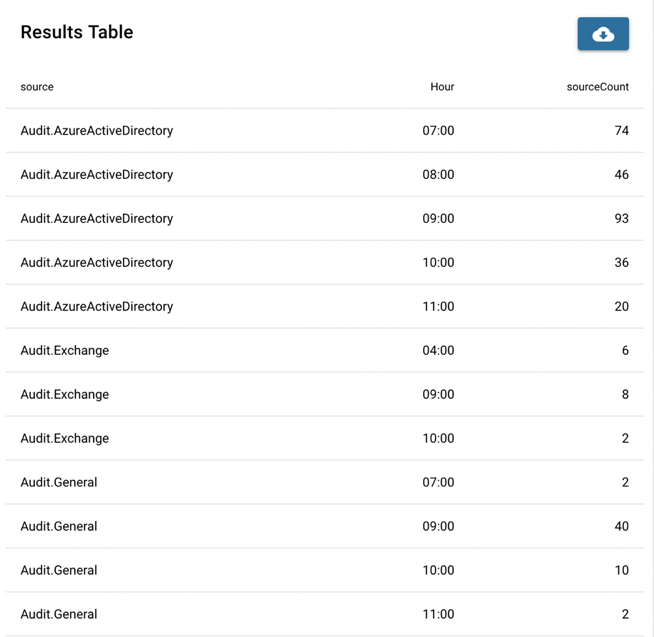Select the Audit.General row at 11:00

(x=324, y=614)
